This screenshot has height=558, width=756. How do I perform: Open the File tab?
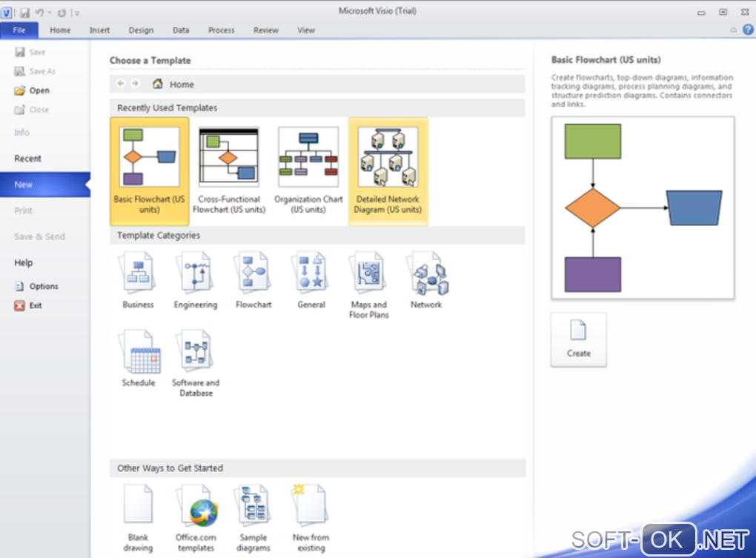19,30
